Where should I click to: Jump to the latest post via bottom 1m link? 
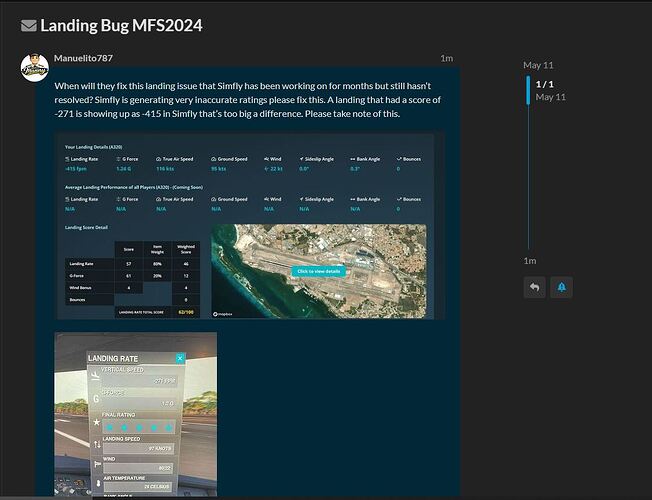coord(530,261)
